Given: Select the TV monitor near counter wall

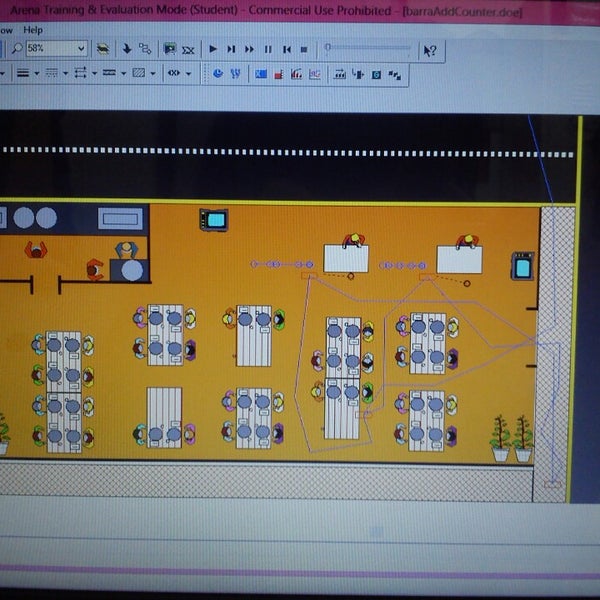Looking at the screenshot, I should pos(214,220).
